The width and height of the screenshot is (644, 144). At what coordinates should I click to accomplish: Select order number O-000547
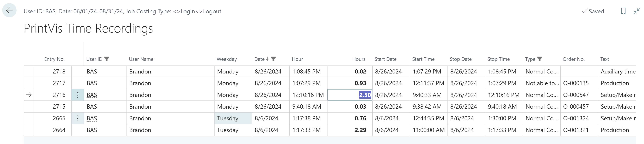click(x=576, y=95)
